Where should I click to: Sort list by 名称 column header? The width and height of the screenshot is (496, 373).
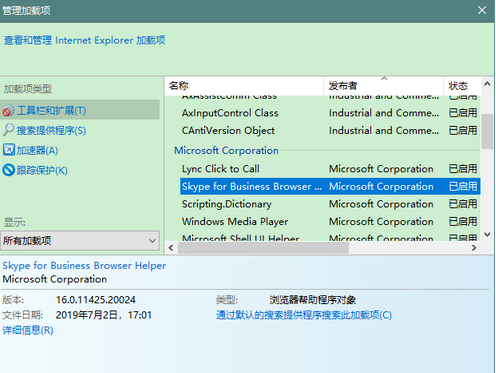[244, 86]
